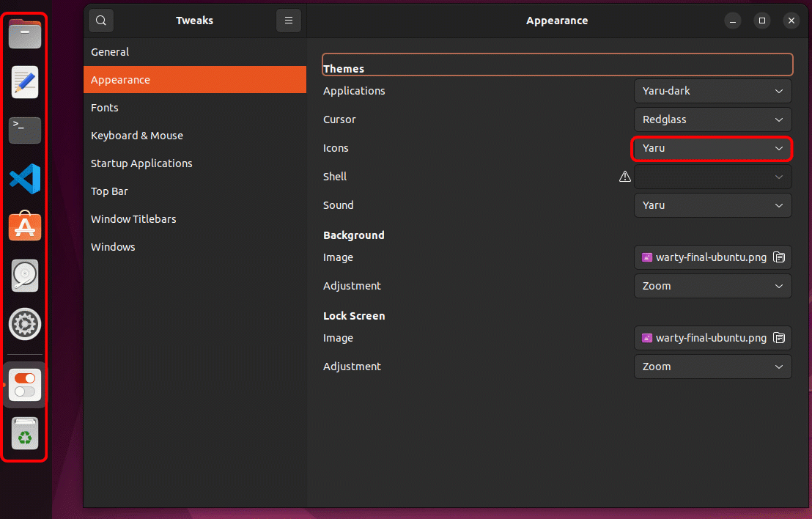Choose Background image warty-final-ubuntu.png button
The width and height of the screenshot is (812, 519).
712,257
